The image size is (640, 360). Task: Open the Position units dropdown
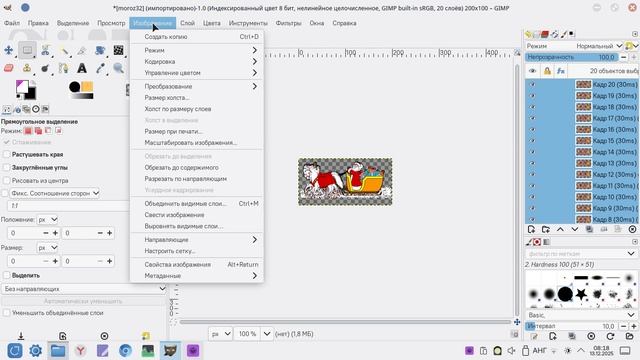(x=47, y=220)
